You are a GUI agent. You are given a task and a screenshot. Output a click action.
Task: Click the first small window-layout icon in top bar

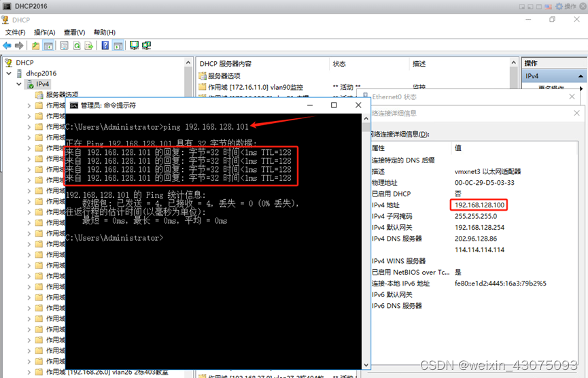522,7
